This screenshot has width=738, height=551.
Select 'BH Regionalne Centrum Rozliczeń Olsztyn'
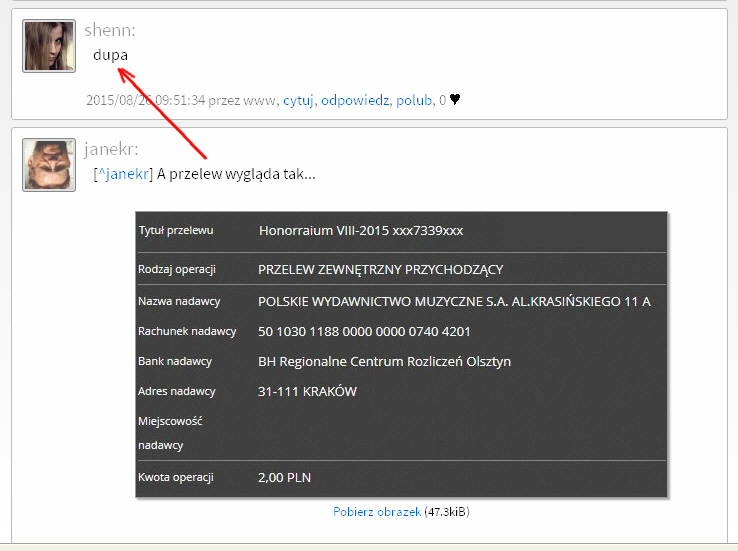pos(384,362)
